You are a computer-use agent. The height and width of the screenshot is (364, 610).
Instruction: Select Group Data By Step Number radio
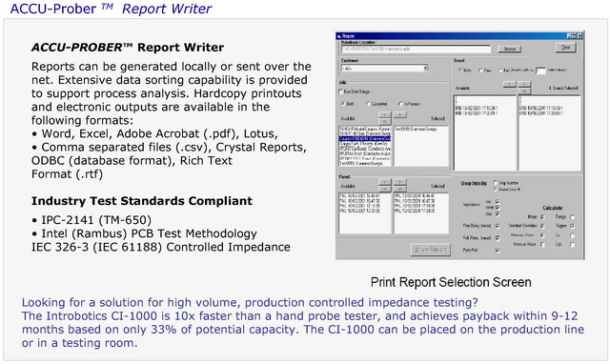click(x=496, y=182)
